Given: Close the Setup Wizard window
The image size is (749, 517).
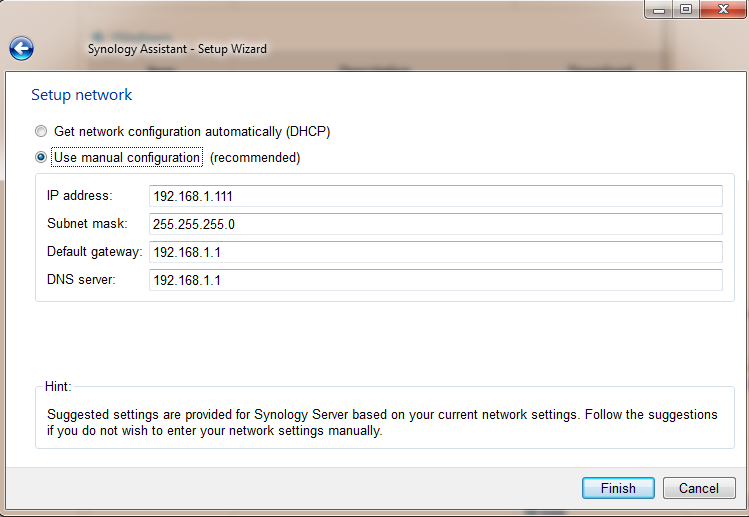Looking at the screenshot, I should [x=723, y=9].
